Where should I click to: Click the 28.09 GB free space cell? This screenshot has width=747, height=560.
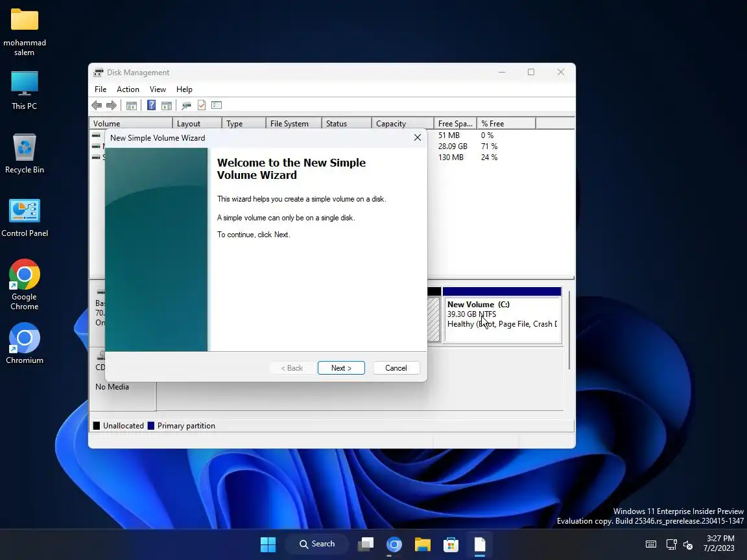click(x=453, y=146)
